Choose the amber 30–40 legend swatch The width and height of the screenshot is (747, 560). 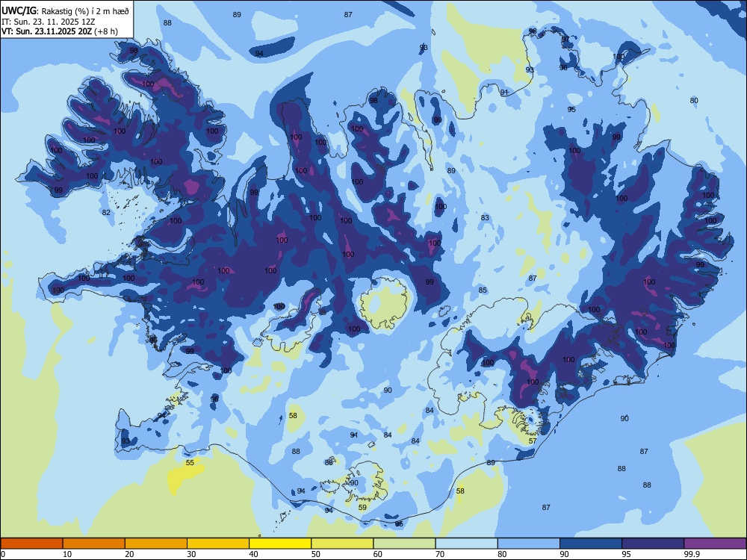click(218, 544)
